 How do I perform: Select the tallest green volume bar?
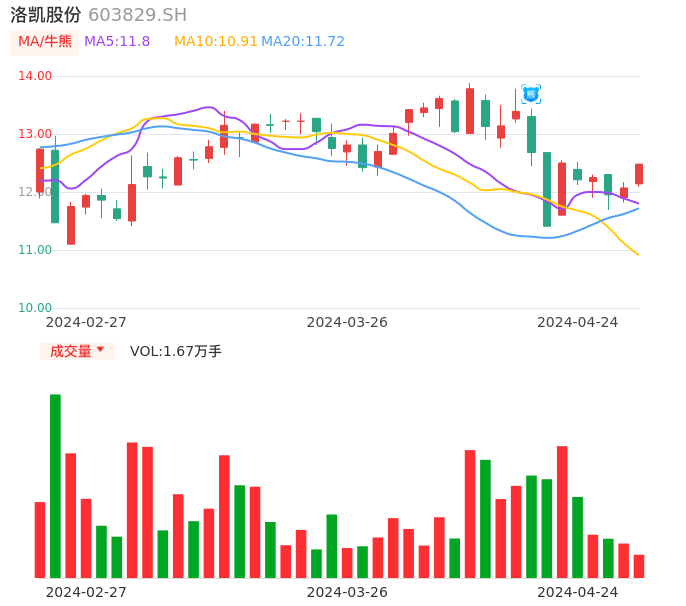(x=56, y=486)
